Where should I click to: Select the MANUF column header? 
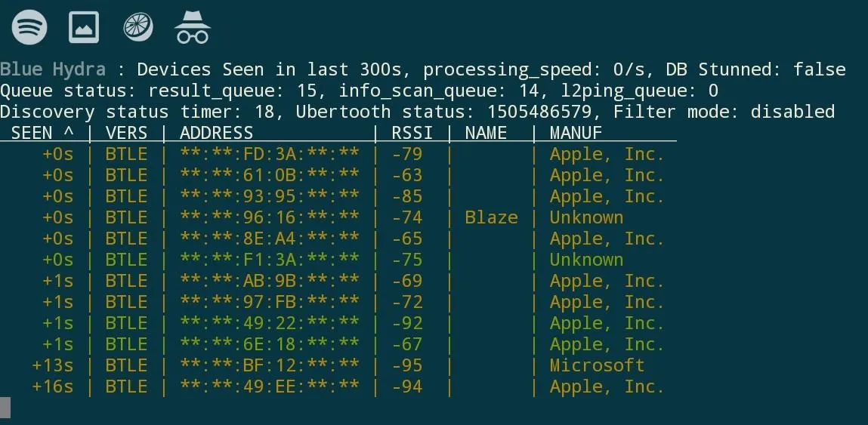point(576,133)
